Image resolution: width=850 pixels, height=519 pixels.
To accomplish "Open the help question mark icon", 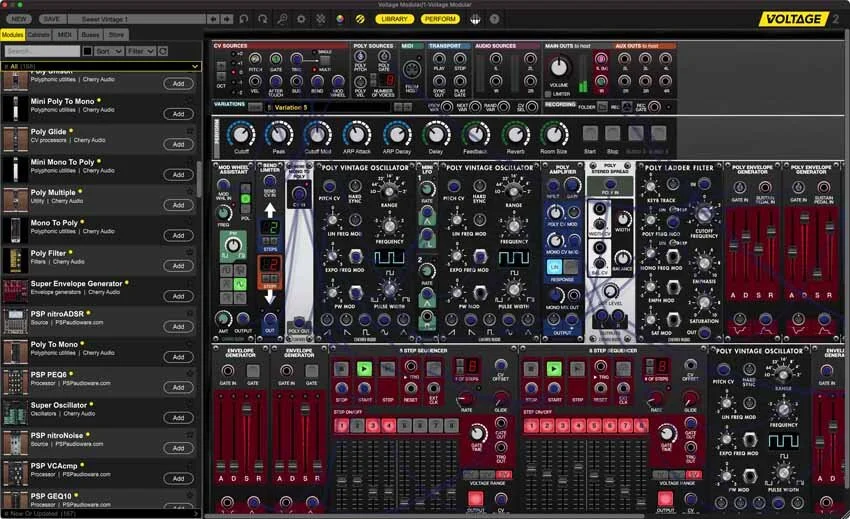I will pyautogui.click(x=494, y=19).
